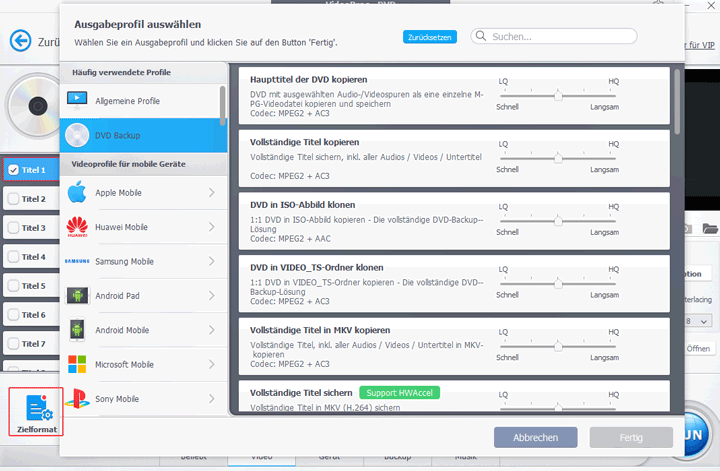Click the 'Support HWAccel' green badge
Viewport: 720px width, 471px height.
(x=399, y=392)
